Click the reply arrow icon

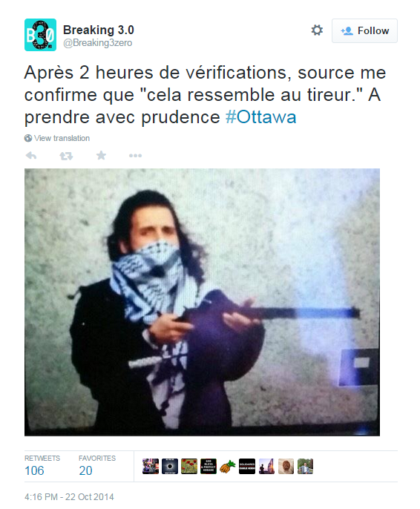[x=31, y=156]
